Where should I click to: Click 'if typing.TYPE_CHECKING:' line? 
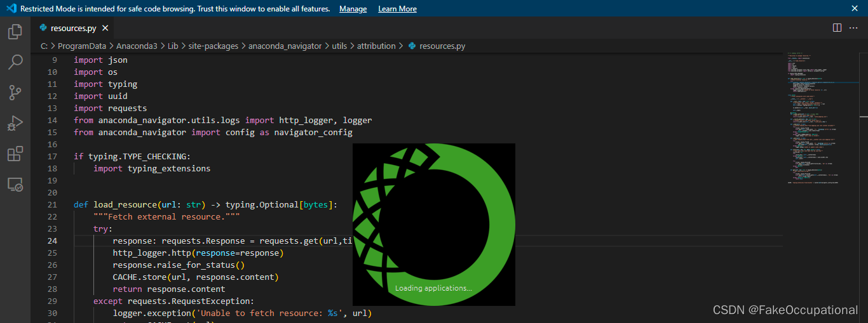point(132,157)
